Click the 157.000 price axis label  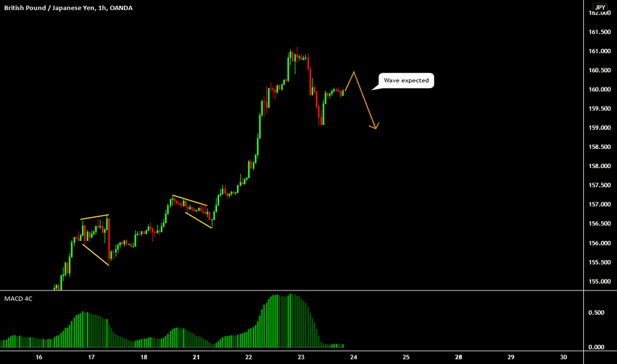[599, 205]
